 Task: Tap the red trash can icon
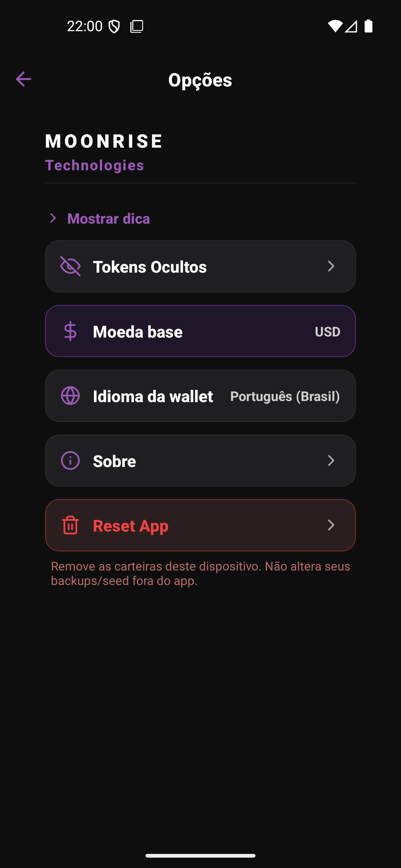click(70, 525)
